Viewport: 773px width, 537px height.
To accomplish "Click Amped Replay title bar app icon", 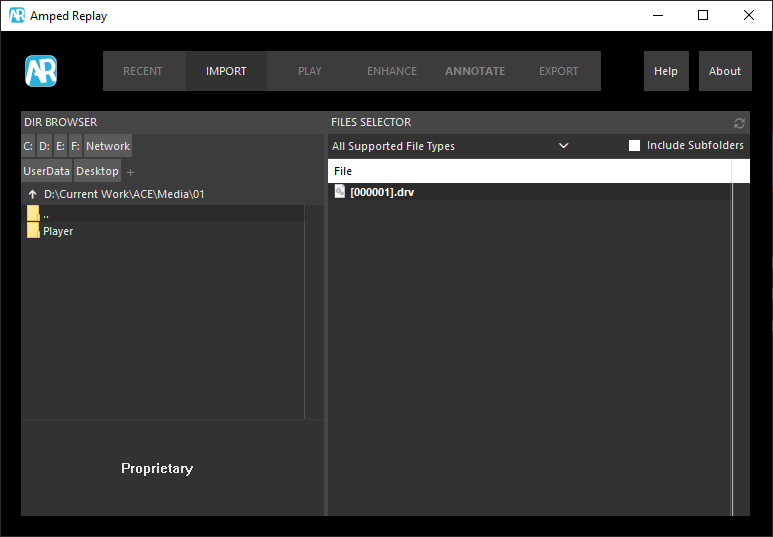I will tap(17, 15).
